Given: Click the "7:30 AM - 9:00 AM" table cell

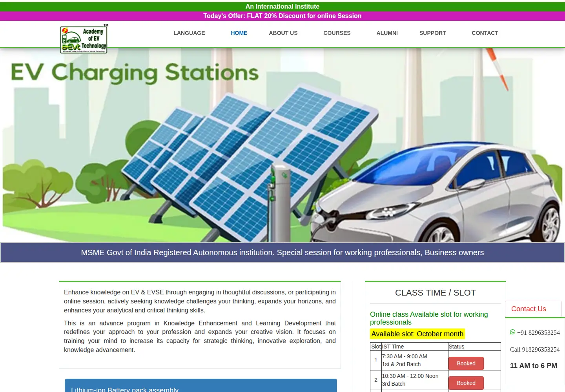Looking at the screenshot, I should (415, 360).
